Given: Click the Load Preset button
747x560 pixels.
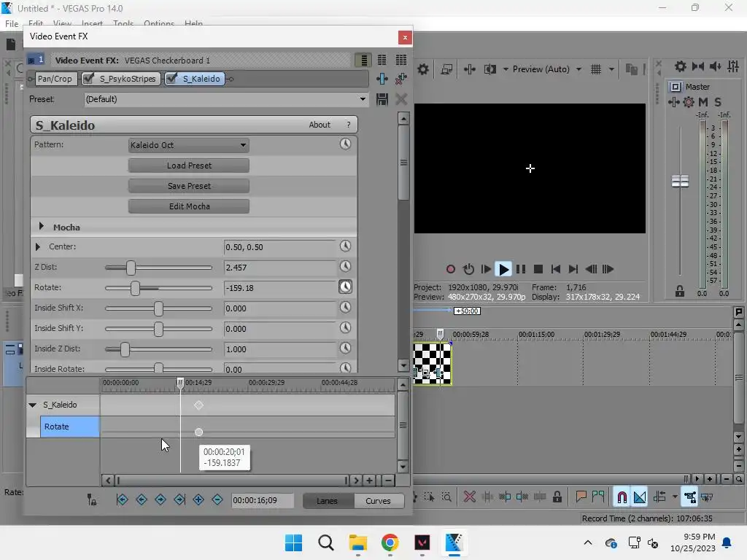Looking at the screenshot, I should pos(189,166).
